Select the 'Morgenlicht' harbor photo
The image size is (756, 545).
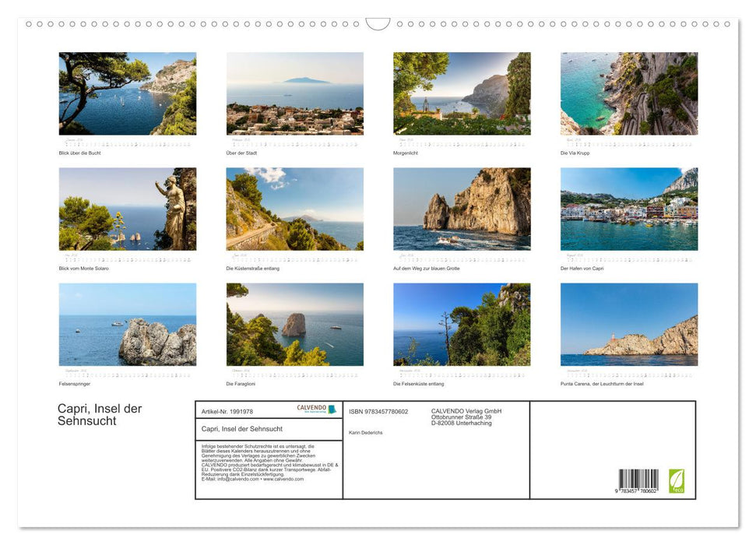[461, 93]
